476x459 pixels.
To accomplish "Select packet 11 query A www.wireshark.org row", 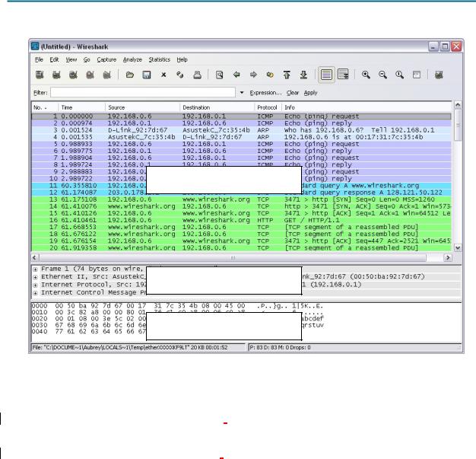I will coord(241,186).
